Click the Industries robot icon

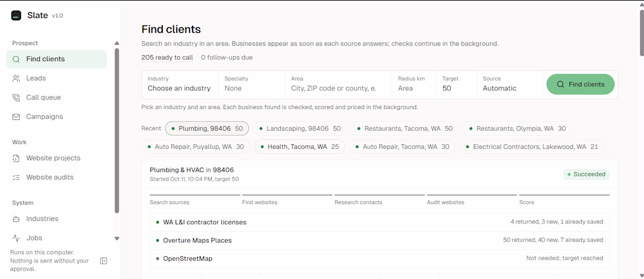coord(16,219)
